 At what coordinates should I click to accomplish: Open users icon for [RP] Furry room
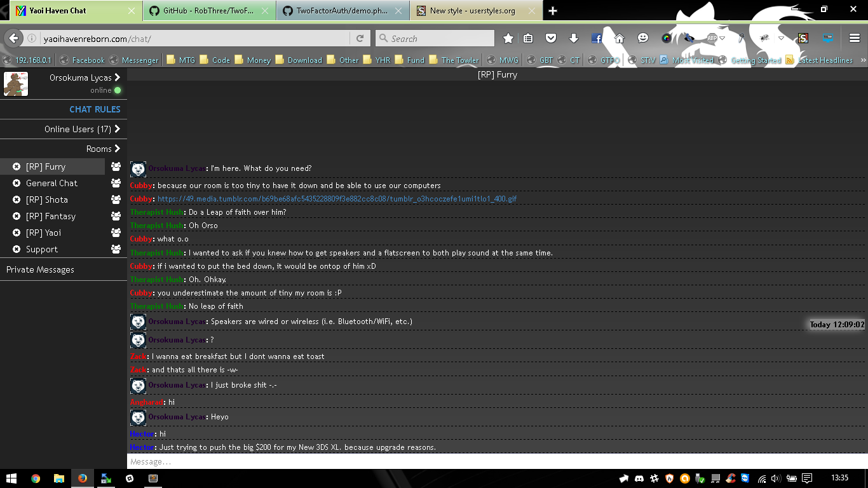[x=116, y=166]
